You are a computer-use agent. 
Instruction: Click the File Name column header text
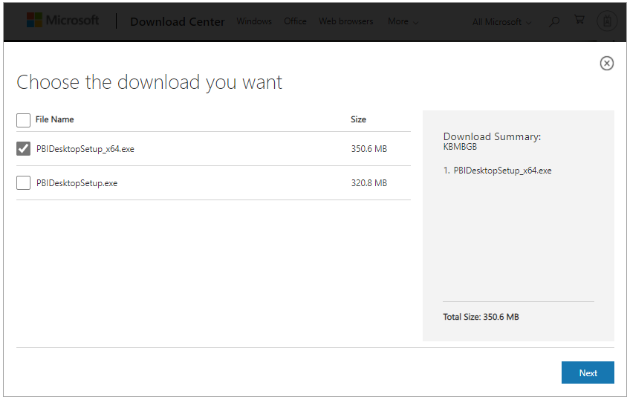pyautogui.click(x=55, y=120)
